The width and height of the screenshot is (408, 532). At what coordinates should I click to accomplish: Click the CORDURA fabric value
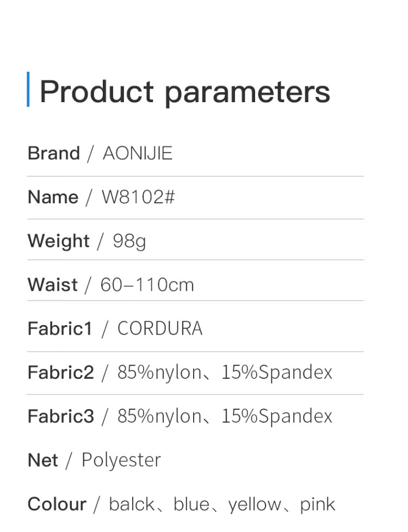tap(160, 328)
